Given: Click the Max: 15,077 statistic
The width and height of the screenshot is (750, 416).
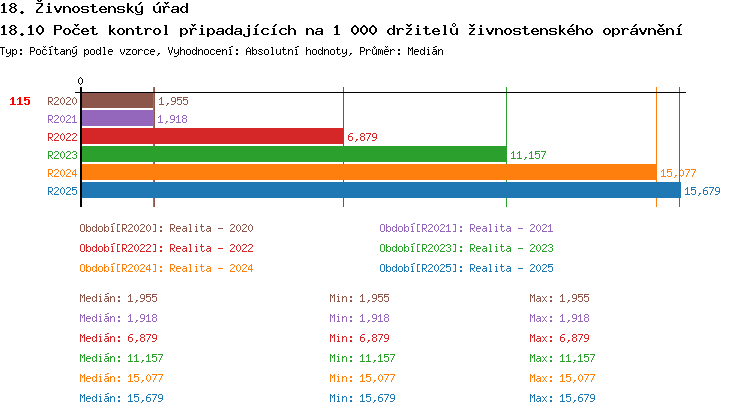Looking at the screenshot, I should coord(562,378).
